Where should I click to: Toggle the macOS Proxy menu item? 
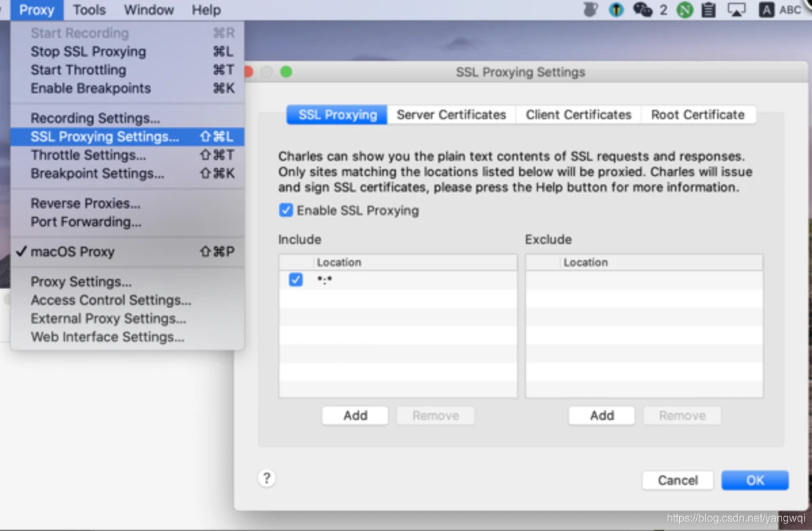click(127, 251)
